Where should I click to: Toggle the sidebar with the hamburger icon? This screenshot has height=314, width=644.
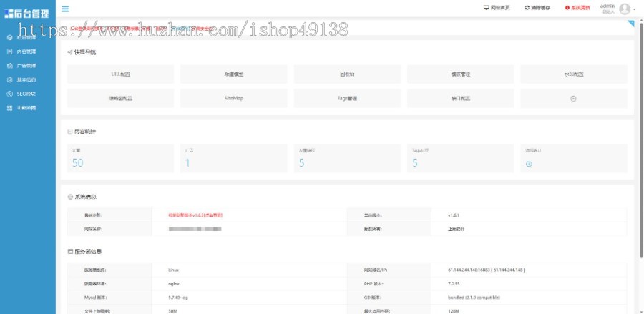tap(65, 9)
